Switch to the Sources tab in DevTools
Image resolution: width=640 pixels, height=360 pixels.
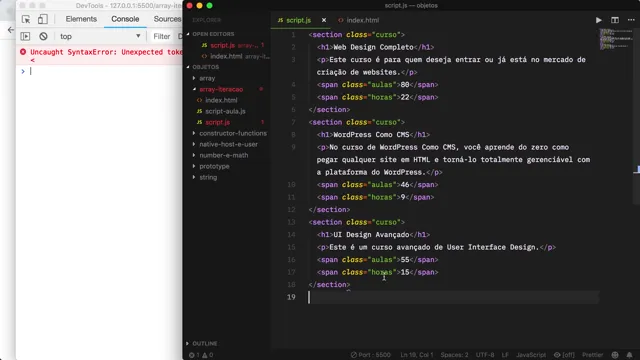[167, 19]
